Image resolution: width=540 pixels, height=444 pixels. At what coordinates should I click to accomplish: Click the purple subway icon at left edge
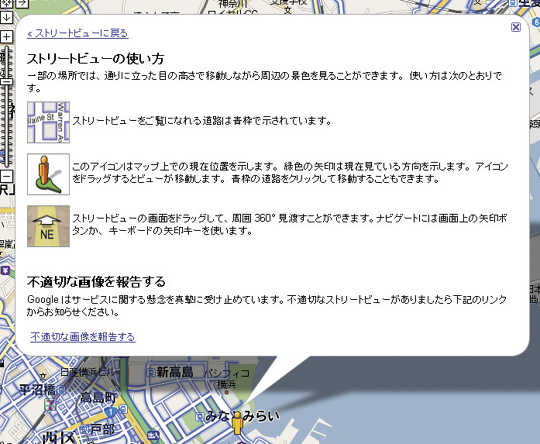(x=5, y=270)
